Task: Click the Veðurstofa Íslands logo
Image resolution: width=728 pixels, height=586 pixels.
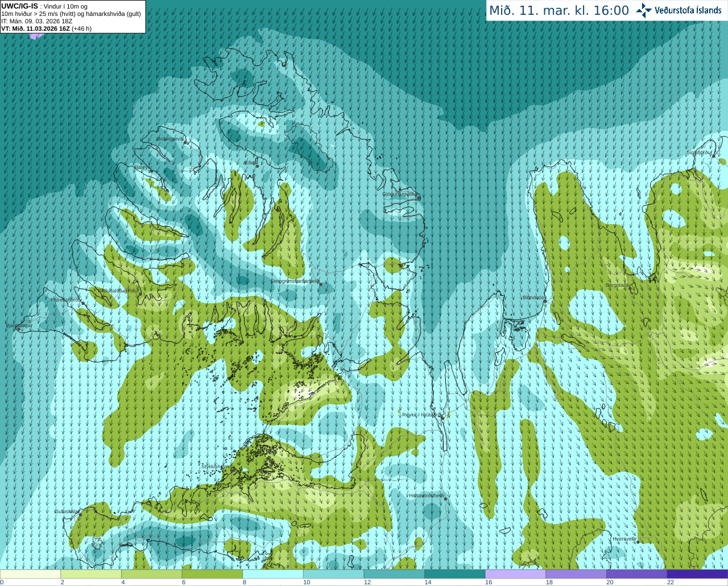Action: 679,10
